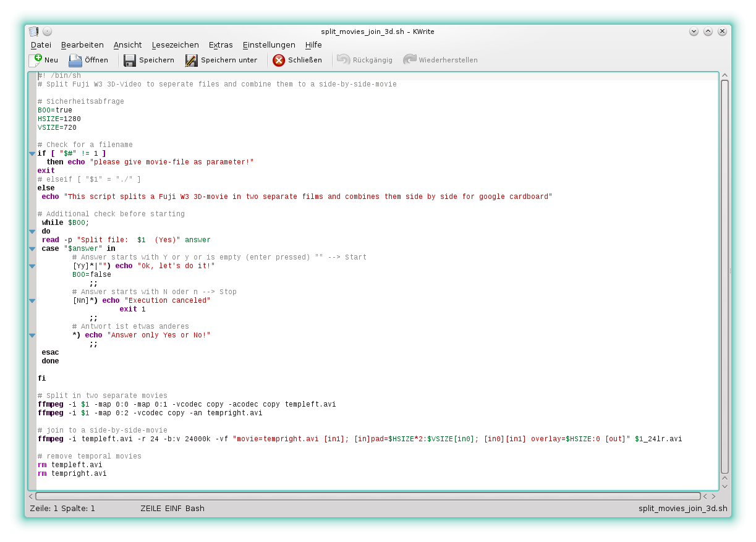
Task: Click the KWrite window menu icon in title bar
Action: pyautogui.click(x=33, y=32)
